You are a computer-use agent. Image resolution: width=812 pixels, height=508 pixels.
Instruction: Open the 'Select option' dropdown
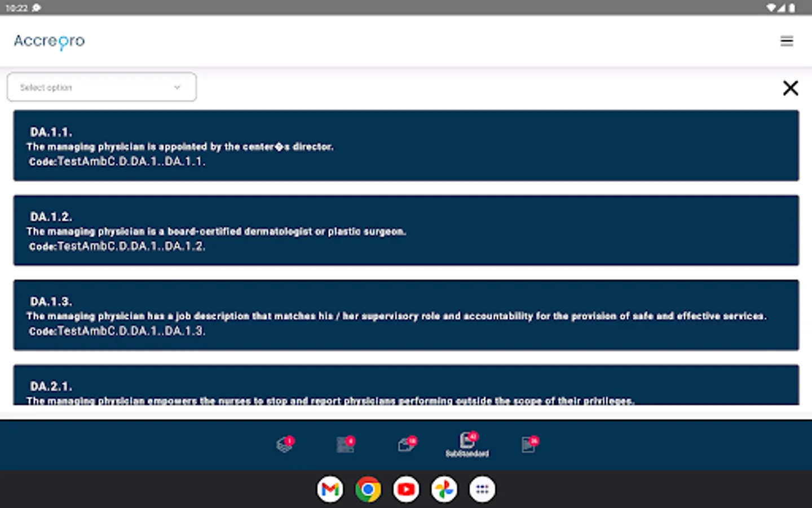coord(102,87)
